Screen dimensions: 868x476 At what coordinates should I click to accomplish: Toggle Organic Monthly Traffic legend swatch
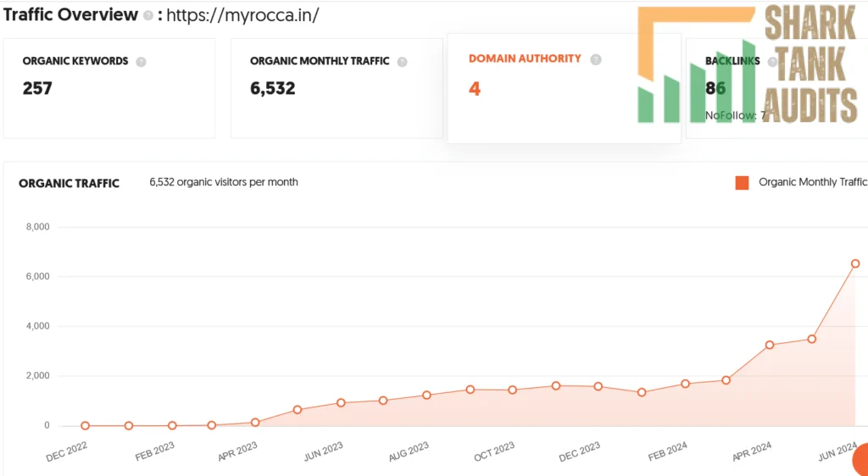[742, 183]
